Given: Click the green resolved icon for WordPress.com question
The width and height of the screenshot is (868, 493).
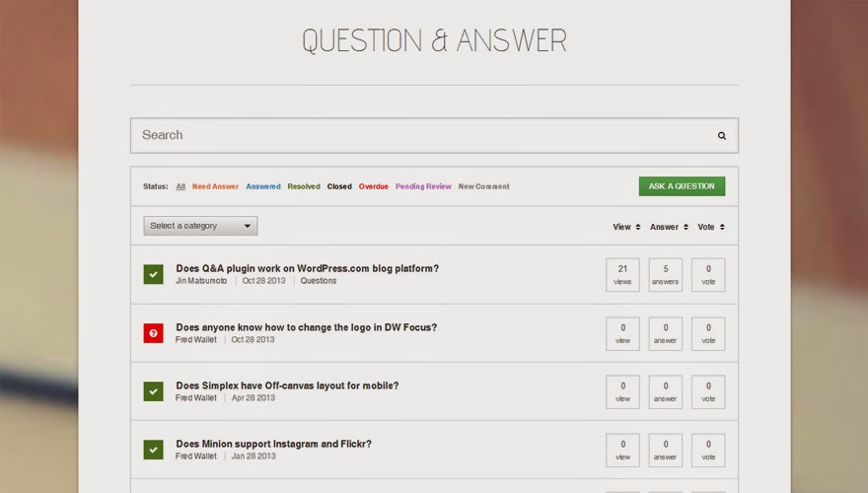Looking at the screenshot, I should click(153, 274).
